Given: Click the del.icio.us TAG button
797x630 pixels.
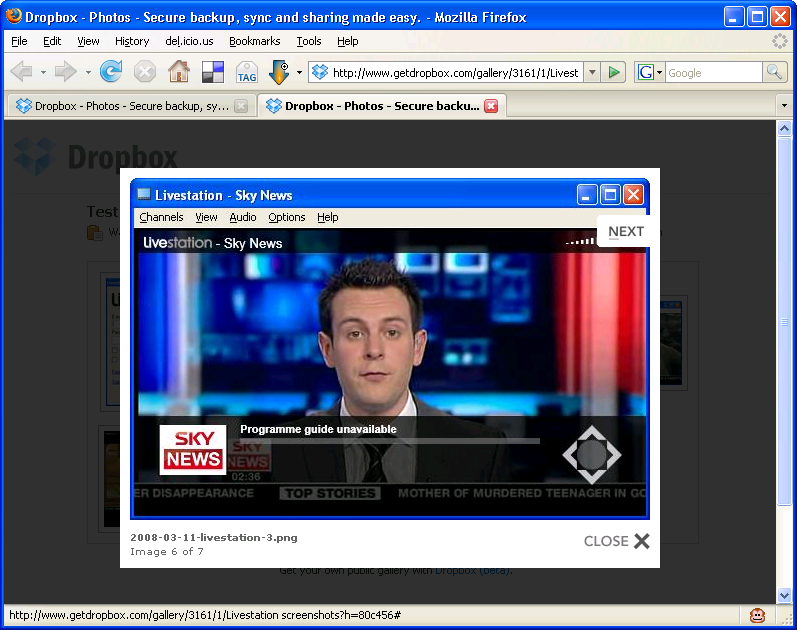Looking at the screenshot, I should coord(247,72).
